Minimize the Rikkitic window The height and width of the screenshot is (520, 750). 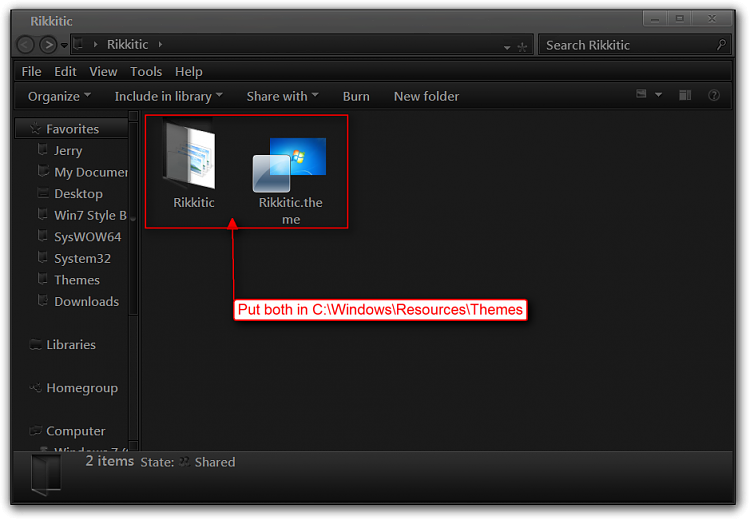click(655, 19)
